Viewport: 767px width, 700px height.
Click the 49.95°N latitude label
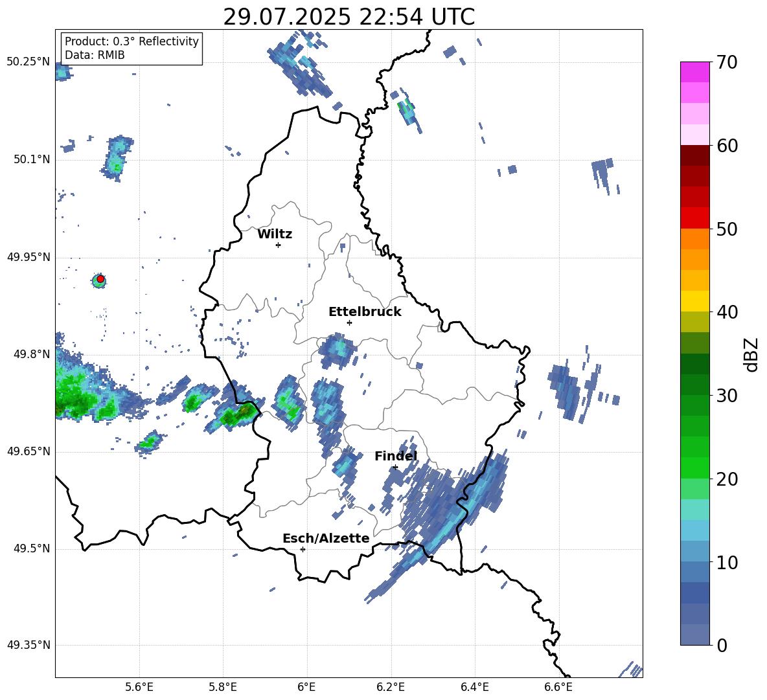[x=28, y=257]
